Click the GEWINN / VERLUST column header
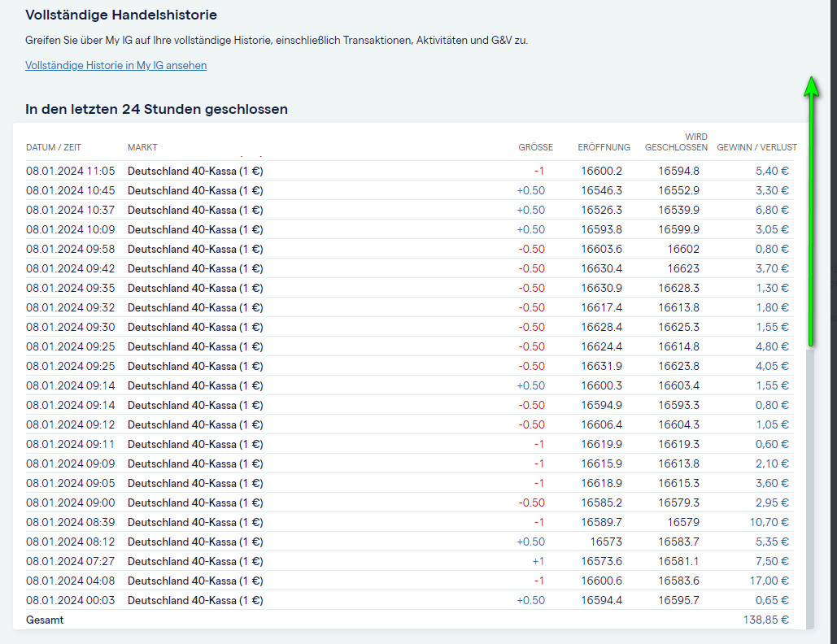This screenshot has width=837, height=644. click(x=756, y=147)
